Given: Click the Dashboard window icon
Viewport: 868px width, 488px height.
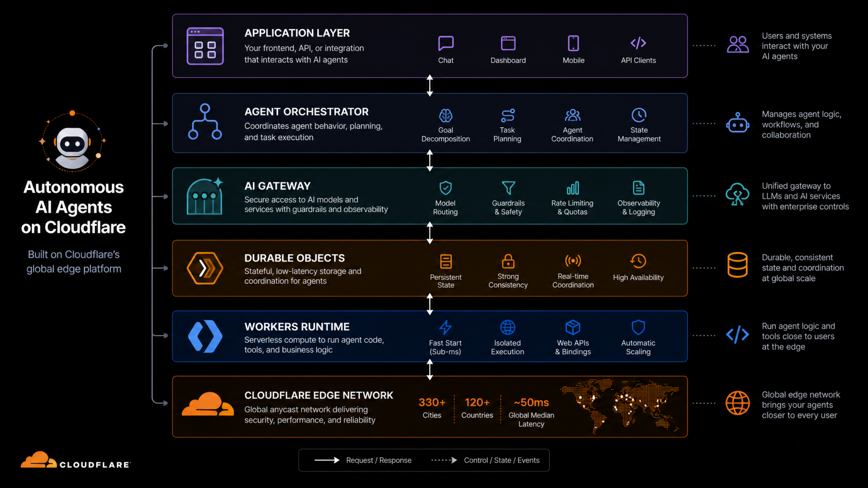Looking at the screenshot, I should (x=508, y=43).
